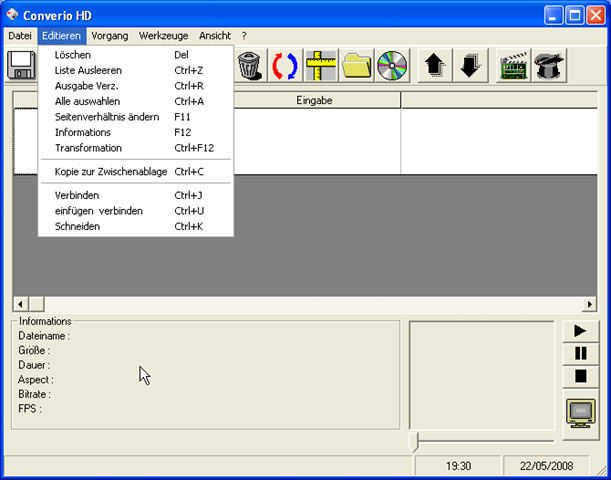Open the yellow folder icon in toolbar
Image resolution: width=611 pixels, height=480 pixels.
tap(357, 65)
